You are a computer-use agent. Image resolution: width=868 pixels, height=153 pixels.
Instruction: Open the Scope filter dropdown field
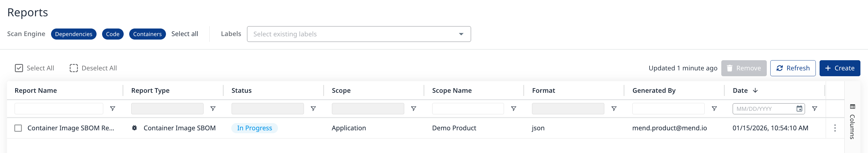point(367,108)
